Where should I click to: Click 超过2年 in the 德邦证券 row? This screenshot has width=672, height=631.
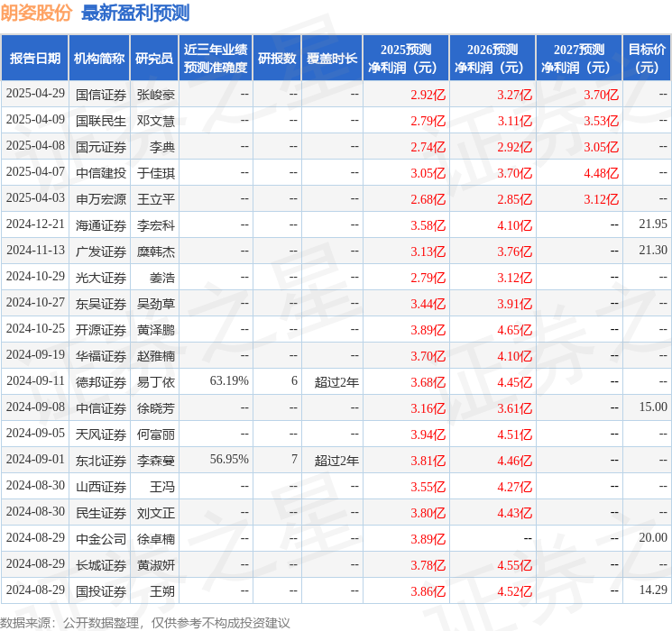click(336, 382)
